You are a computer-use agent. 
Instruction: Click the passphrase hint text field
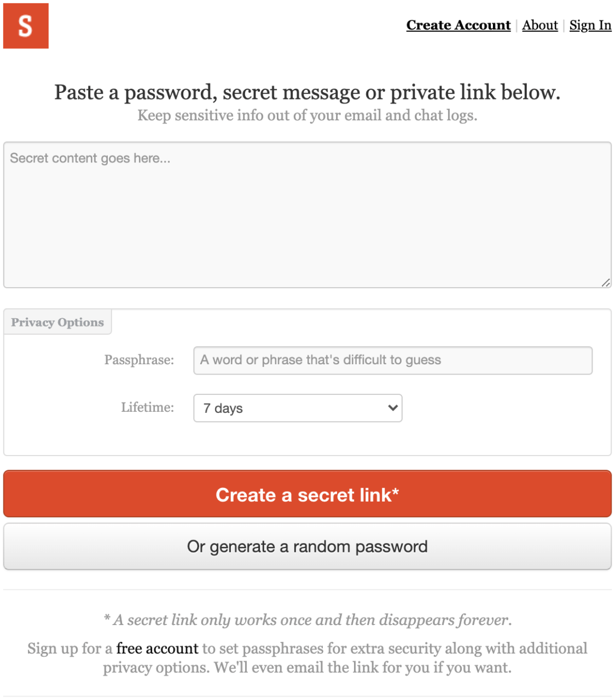392,360
